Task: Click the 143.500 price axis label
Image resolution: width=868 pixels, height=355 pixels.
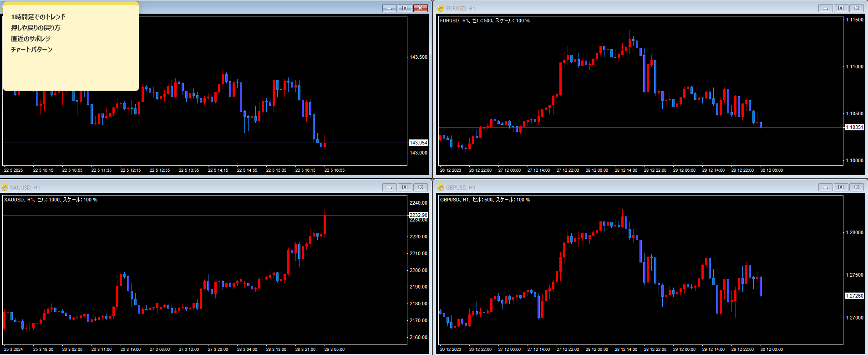Action: click(418, 57)
